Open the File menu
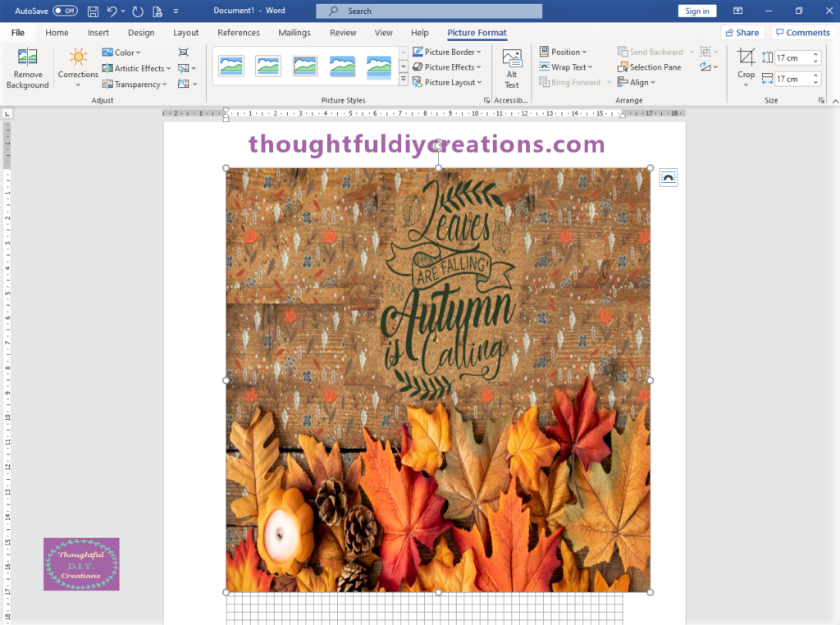 pyautogui.click(x=18, y=33)
